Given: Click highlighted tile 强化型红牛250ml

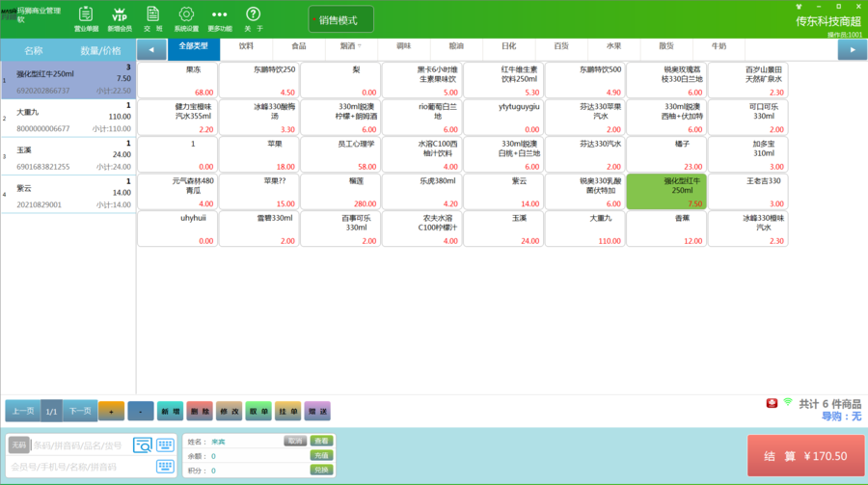Looking at the screenshot, I should [x=666, y=192].
